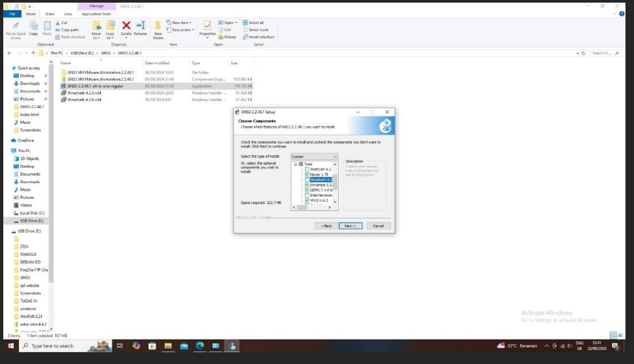Viewport: 634px width, 364px height.
Task: Create a New folder from the ribbon
Action: pos(158,30)
